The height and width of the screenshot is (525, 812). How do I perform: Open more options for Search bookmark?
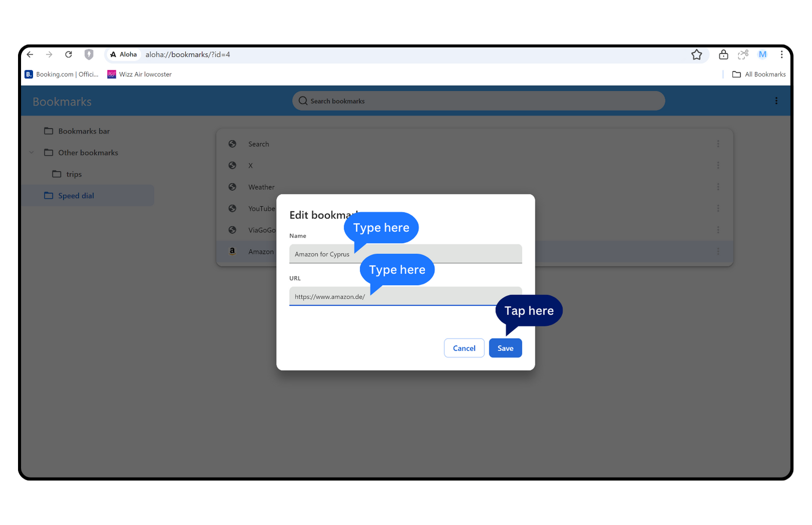[x=718, y=144]
